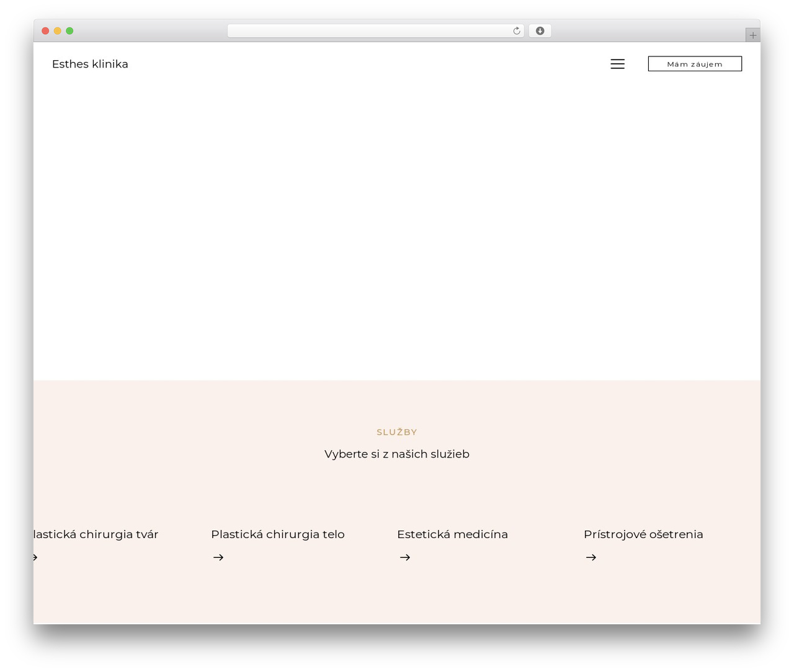Image resolution: width=794 pixels, height=672 pixels.
Task: Open a new tab with plus icon
Action: (752, 35)
